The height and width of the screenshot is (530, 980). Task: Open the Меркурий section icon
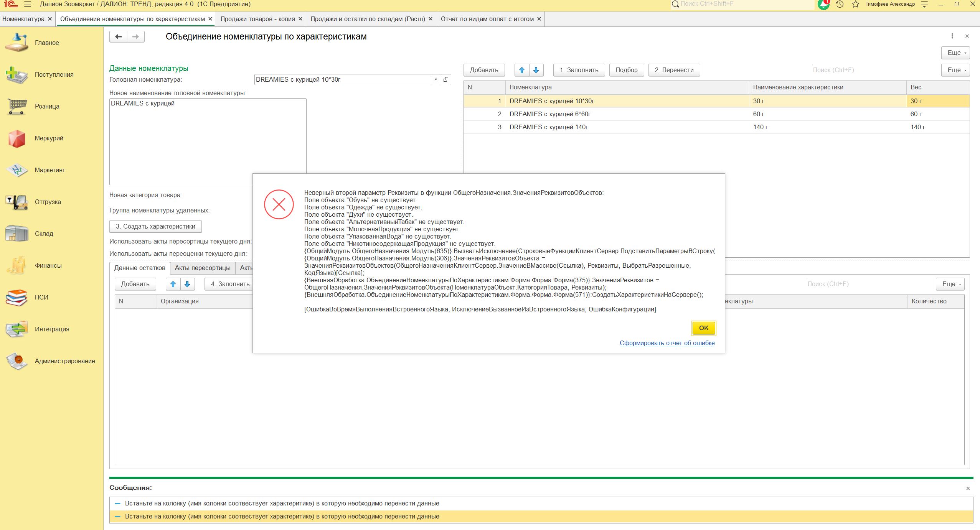pos(16,138)
